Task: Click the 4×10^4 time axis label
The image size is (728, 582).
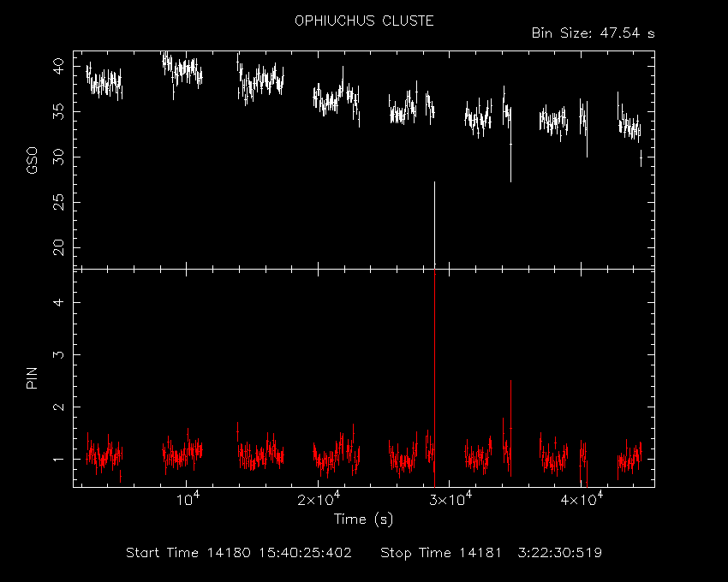Action: tap(582, 498)
